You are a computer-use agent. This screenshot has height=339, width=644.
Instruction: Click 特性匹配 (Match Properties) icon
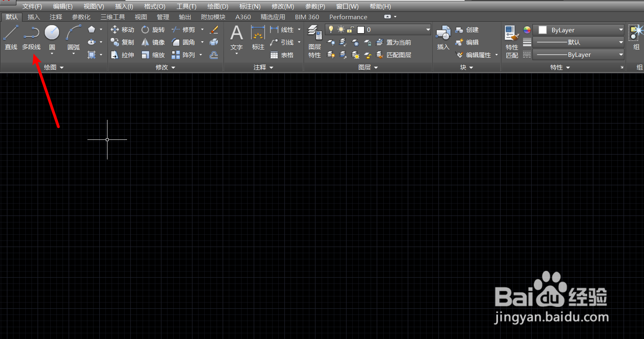coord(512,41)
